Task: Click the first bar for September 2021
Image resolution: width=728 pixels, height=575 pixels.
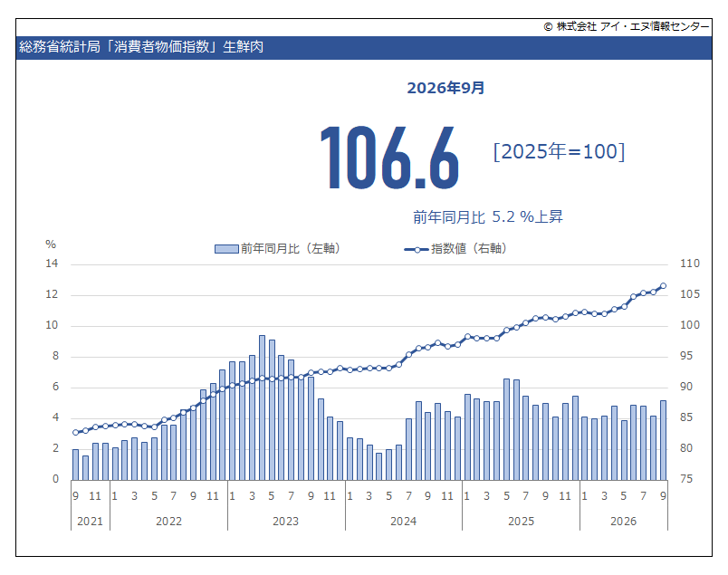Action: pos(76,465)
